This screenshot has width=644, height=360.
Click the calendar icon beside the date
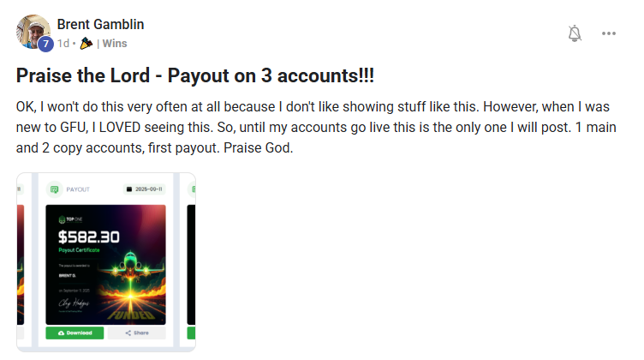(129, 189)
